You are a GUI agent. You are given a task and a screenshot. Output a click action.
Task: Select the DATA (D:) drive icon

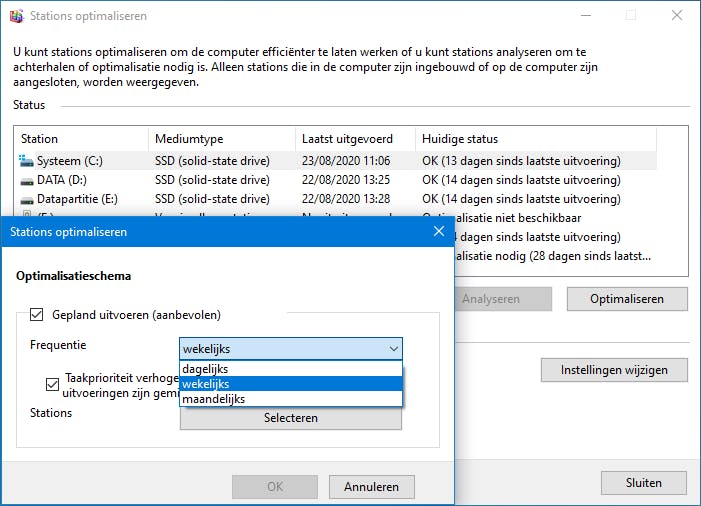27,181
